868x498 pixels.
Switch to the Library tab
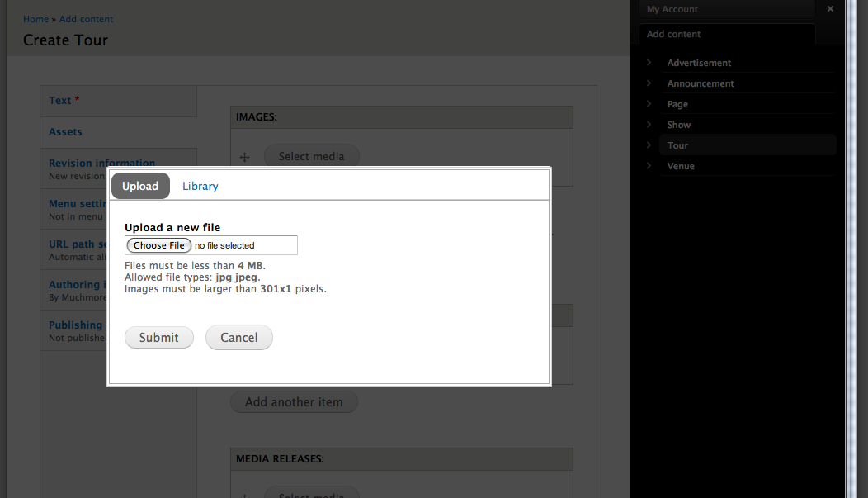(200, 186)
